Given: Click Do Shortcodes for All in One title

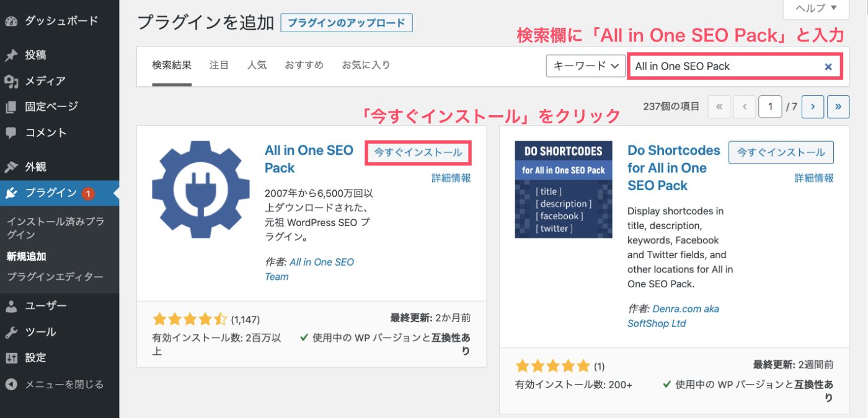Looking at the screenshot, I should click(674, 168).
